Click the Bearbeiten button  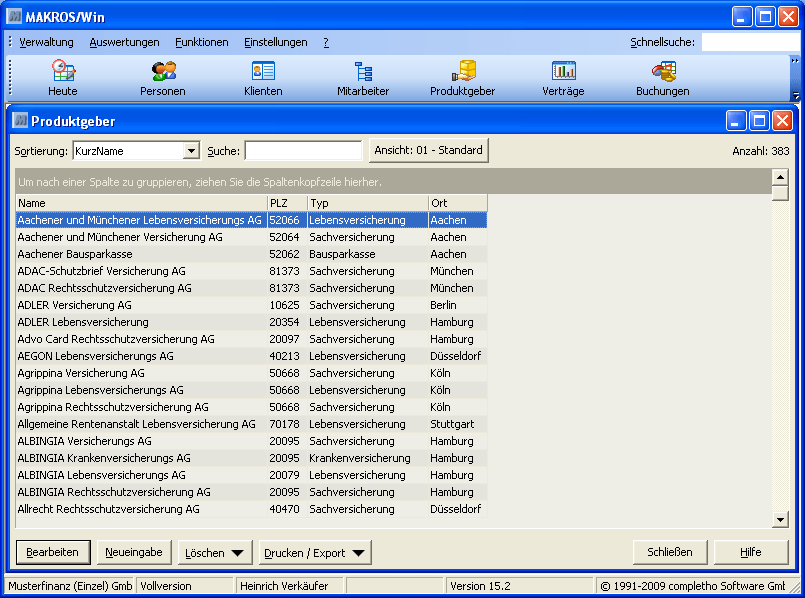[53, 552]
